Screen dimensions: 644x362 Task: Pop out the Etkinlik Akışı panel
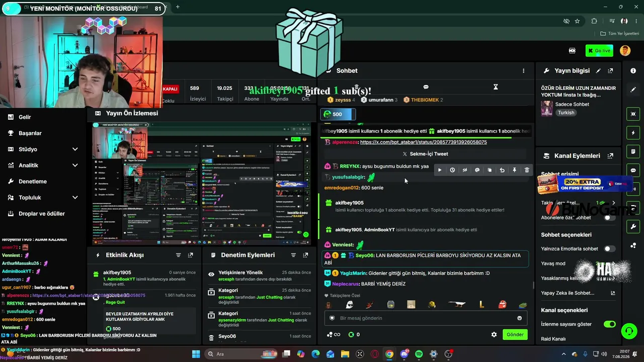point(190,255)
